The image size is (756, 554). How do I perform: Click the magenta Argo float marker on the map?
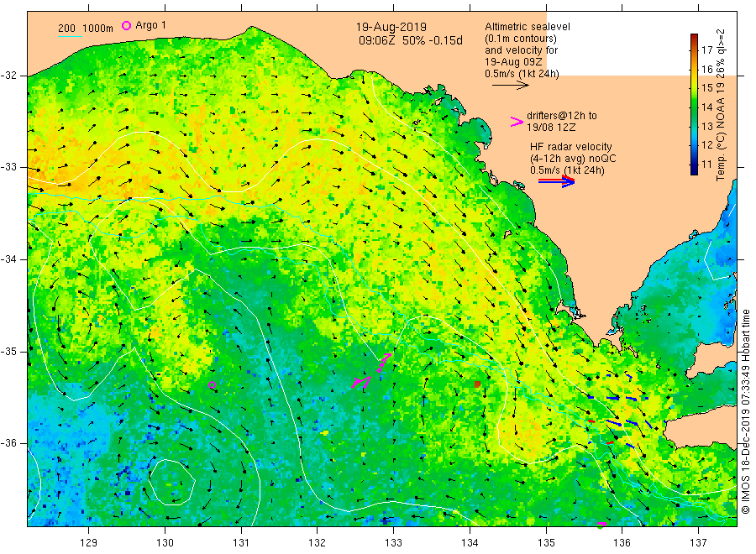[x=212, y=385]
